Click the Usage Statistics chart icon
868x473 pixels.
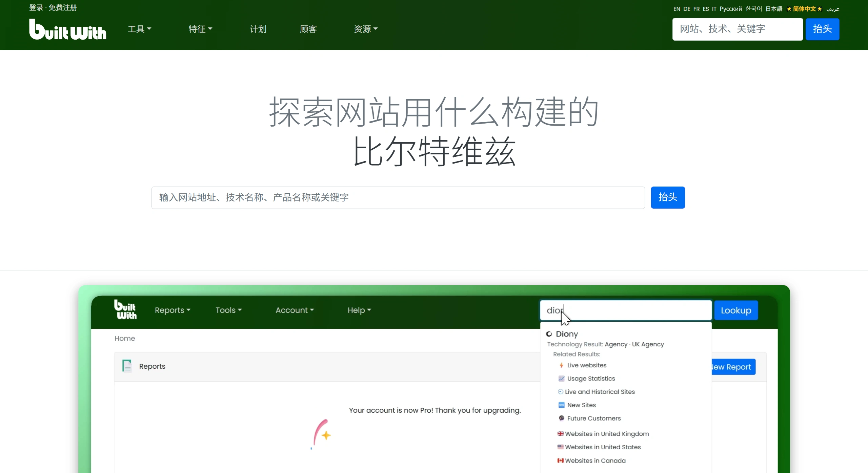point(561,378)
